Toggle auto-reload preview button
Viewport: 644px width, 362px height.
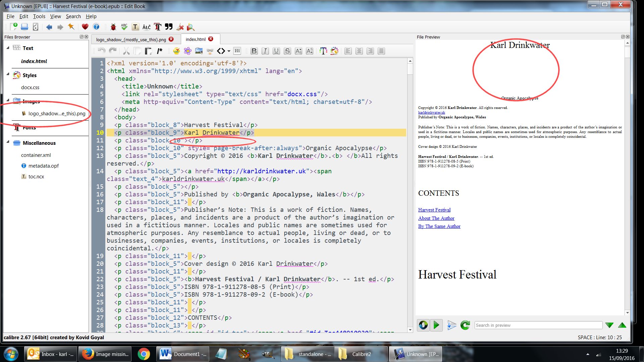(423, 325)
